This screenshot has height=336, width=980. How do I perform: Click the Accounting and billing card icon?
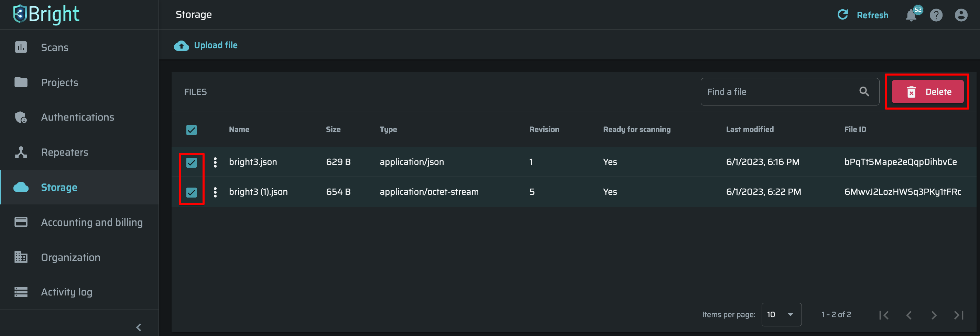point(21,222)
